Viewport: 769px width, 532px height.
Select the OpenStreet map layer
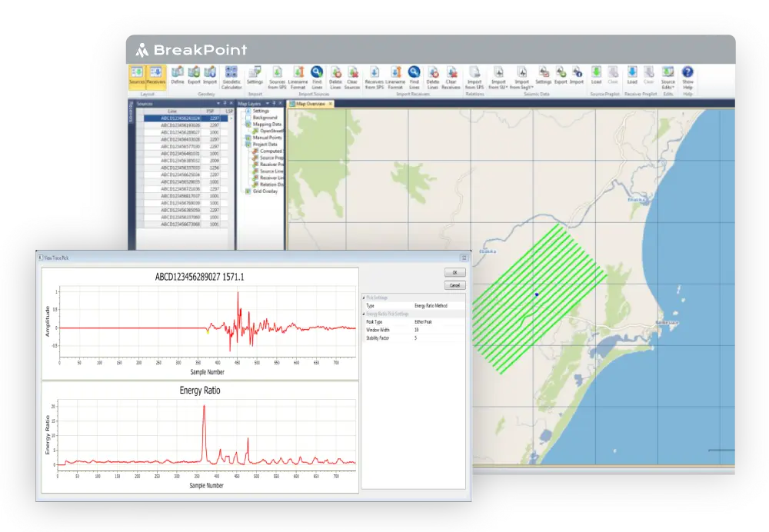click(271, 131)
